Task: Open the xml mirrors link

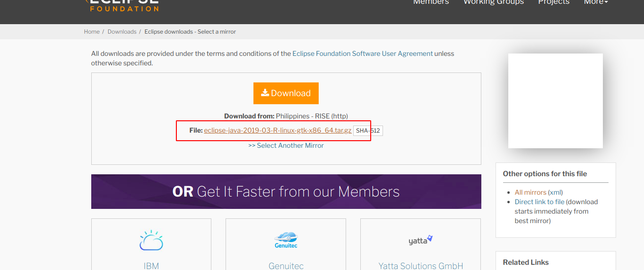Action: pos(555,192)
